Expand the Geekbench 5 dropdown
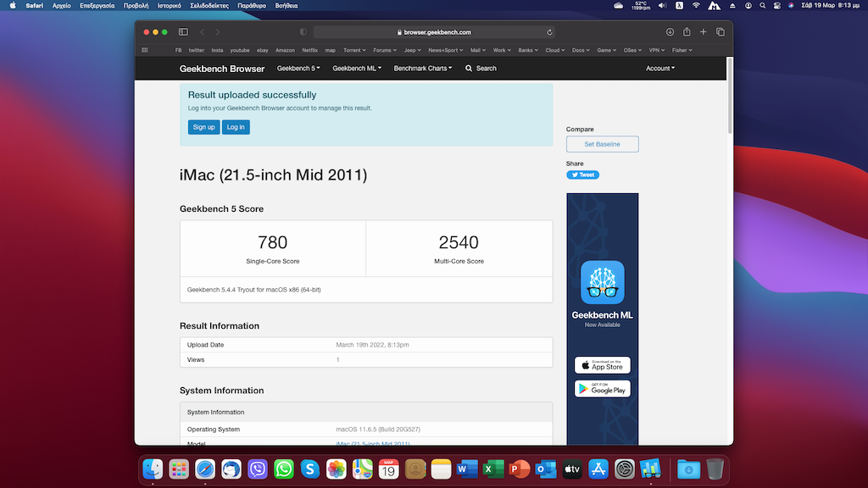 coord(298,69)
